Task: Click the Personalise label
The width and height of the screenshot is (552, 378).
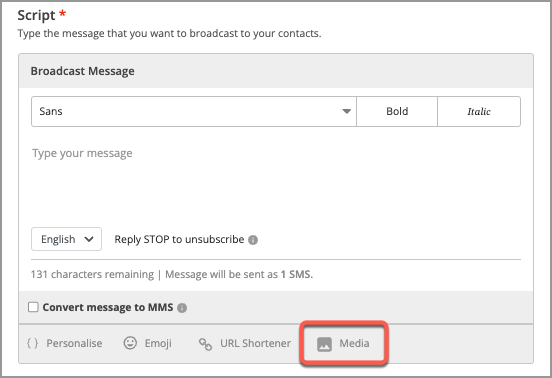Action: 74,343
